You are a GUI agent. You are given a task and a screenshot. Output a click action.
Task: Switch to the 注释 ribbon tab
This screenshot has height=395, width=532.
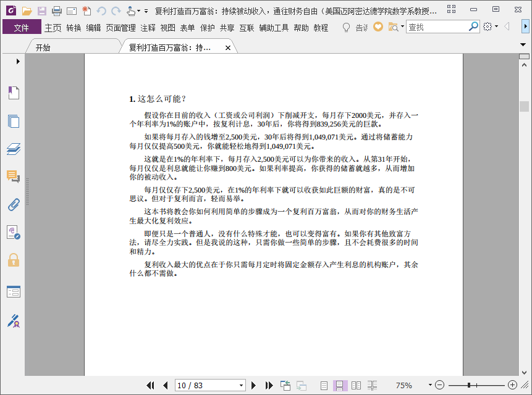[148, 28]
